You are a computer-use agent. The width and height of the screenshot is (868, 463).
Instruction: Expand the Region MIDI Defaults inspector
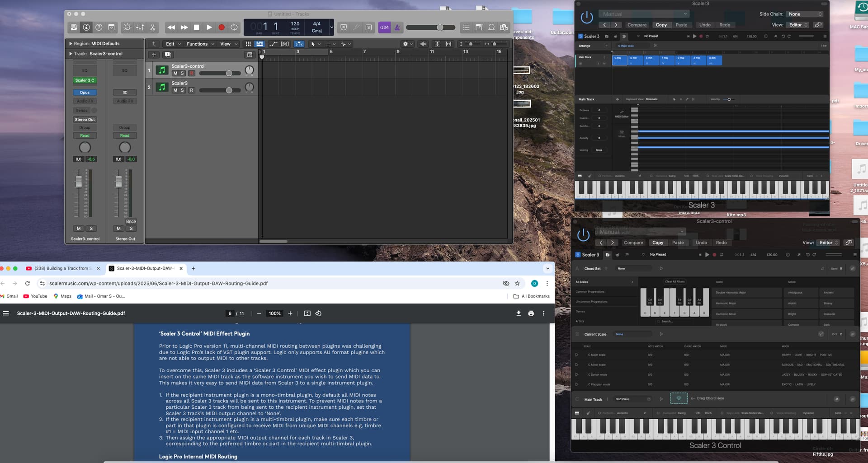tap(71, 44)
